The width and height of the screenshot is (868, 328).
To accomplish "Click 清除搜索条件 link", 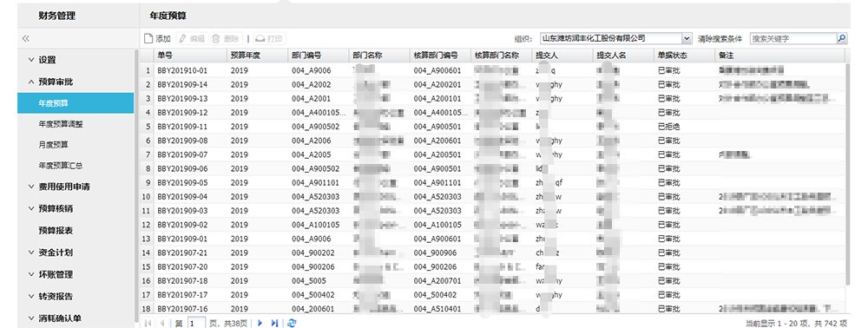I will point(720,39).
